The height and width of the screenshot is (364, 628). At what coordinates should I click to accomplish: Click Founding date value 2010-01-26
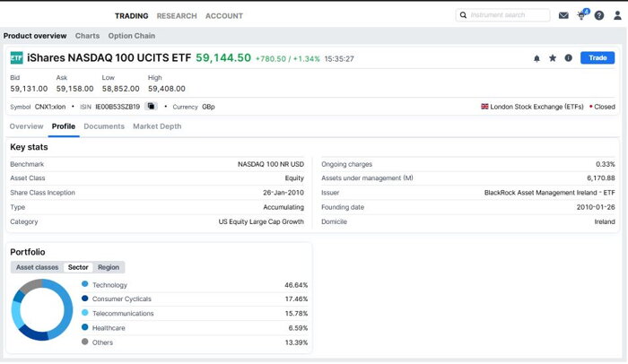tap(596, 207)
